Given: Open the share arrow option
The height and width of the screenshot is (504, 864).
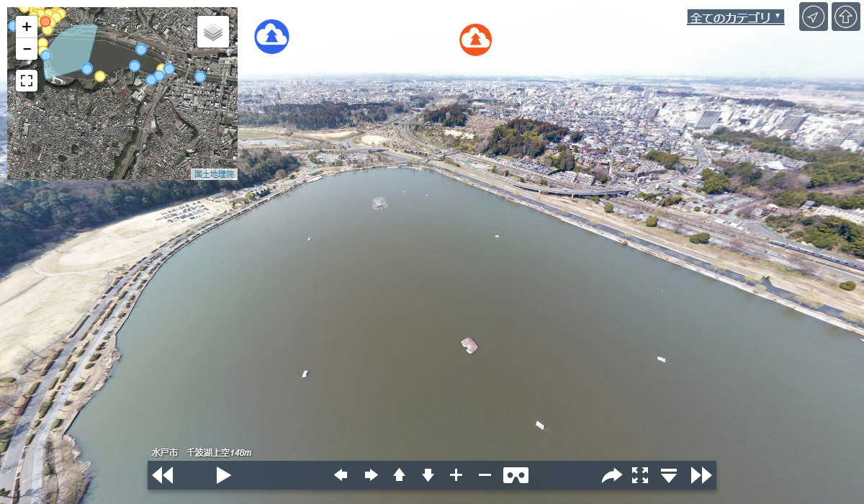Looking at the screenshot, I should pyautogui.click(x=611, y=475).
